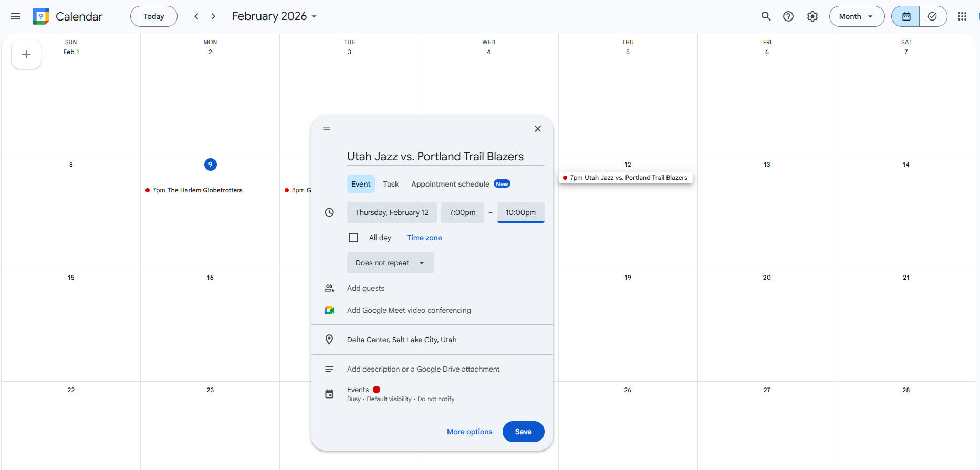Screen dimensions: 980x470
Task: Select the date 9 circle
Action: (x=210, y=165)
